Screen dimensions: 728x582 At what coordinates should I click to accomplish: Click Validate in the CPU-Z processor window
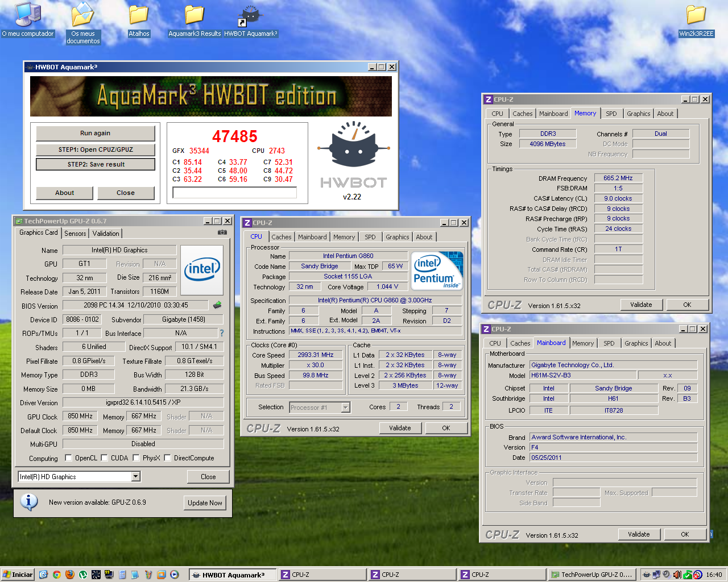(x=400, y=428)
